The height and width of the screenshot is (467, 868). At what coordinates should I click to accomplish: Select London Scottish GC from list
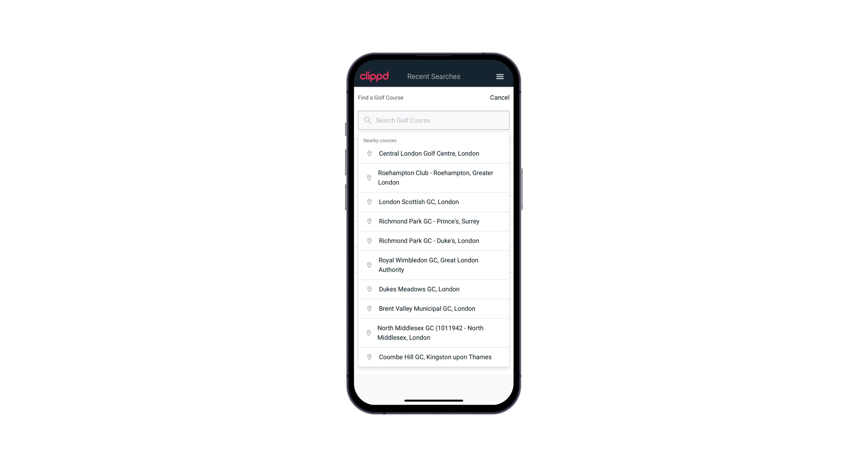coord(434,202)
